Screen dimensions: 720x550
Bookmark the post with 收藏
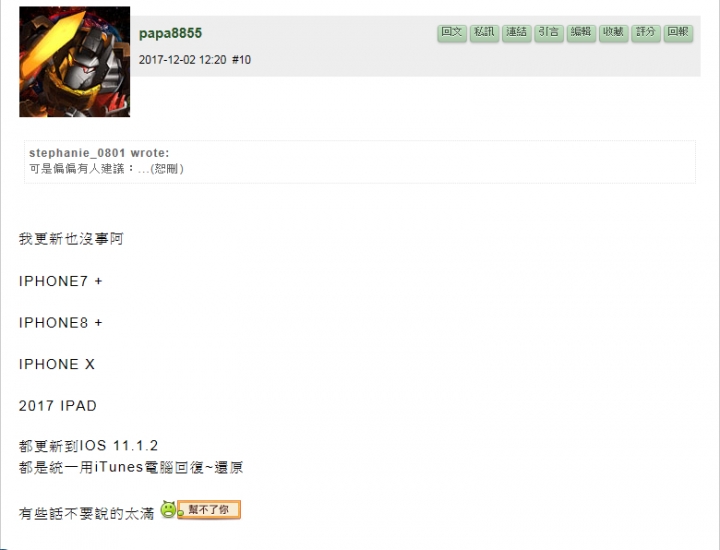[613, 33]
